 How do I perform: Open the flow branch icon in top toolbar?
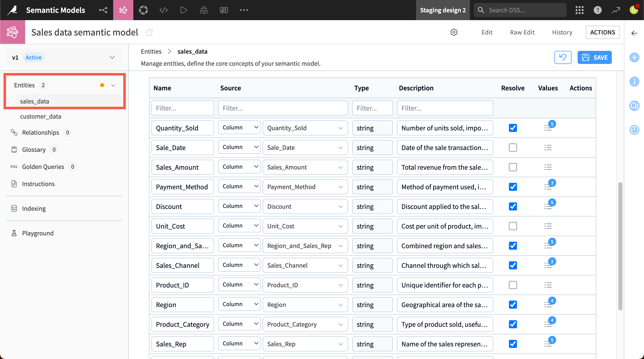tap(103, 10)
